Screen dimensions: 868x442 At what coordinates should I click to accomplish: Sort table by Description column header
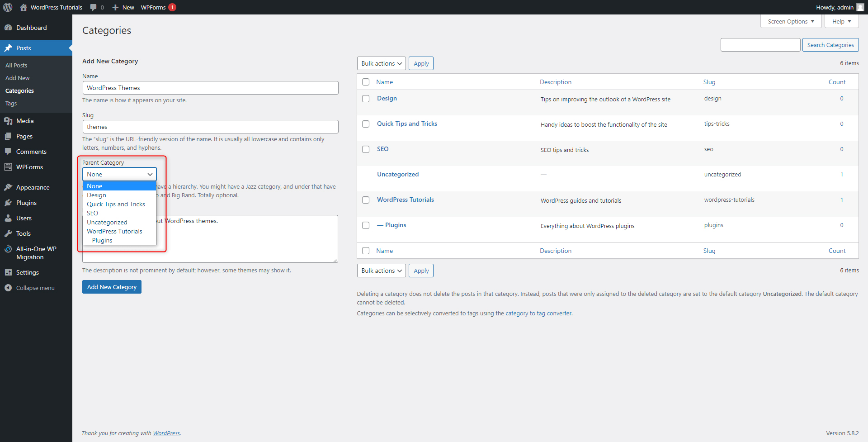(556, 82)
